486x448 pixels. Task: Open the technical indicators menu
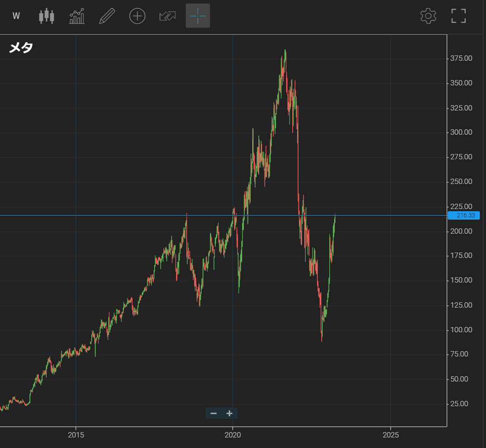pos(77,16)
